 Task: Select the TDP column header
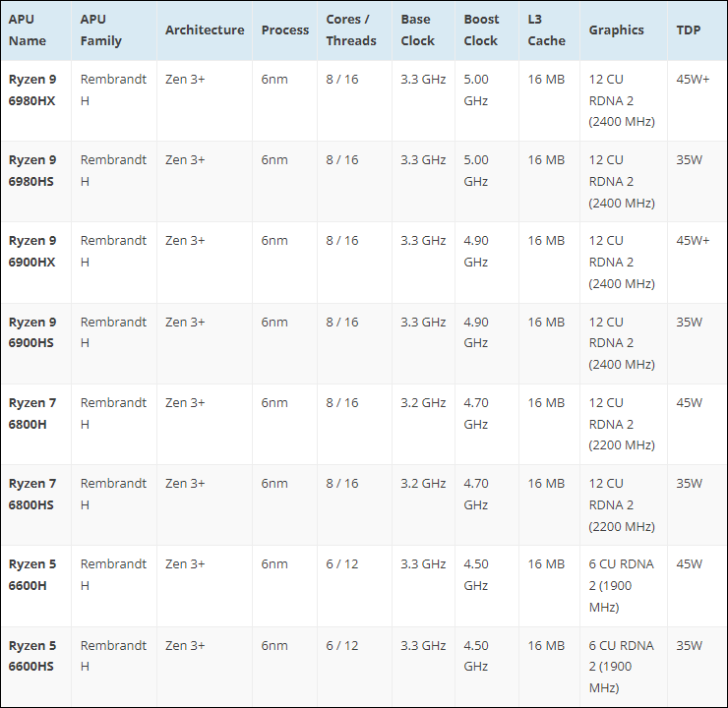click(x=689, y=30)
